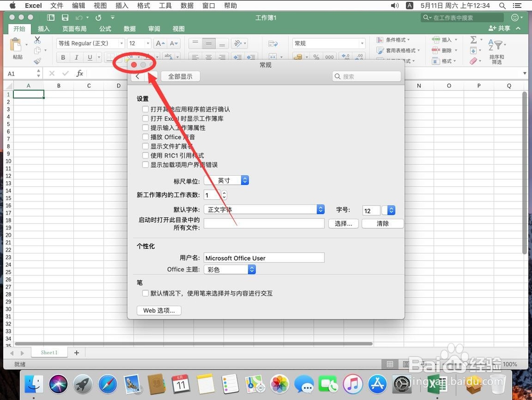The height and width of the screenshot is (400, 532).
Task: Click the Format Painter brush icon
Action: coord(37,61)
